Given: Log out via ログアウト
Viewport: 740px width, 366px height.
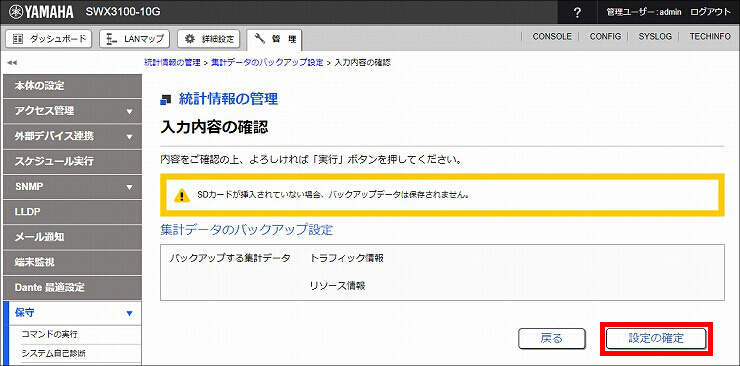Looking at the screenshot, I should pyautogui.click(x=710, y=12).
